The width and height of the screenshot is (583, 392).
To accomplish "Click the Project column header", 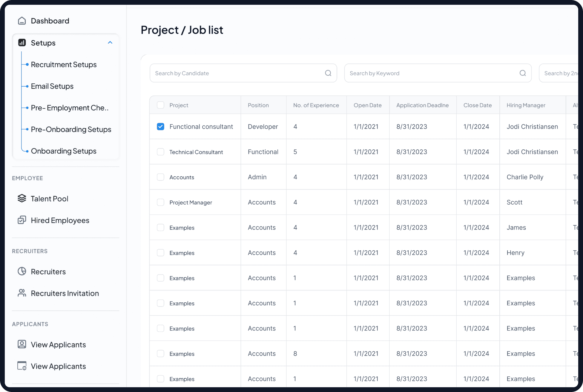I will (179, 105).
